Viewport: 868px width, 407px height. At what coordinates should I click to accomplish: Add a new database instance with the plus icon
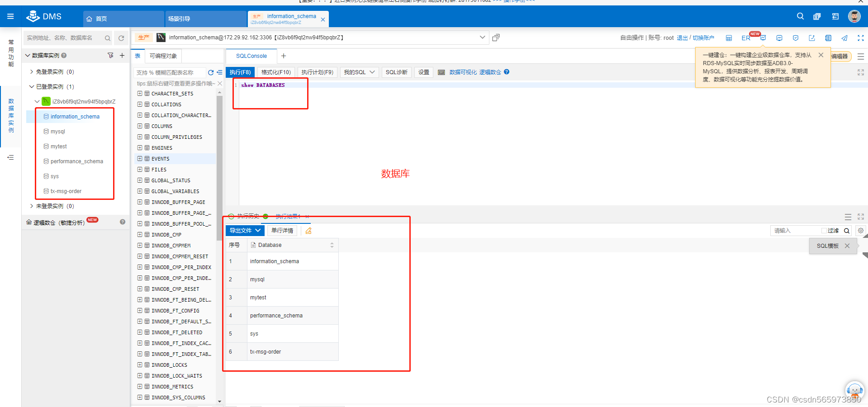pyautogui.click(x=122, y=55)
